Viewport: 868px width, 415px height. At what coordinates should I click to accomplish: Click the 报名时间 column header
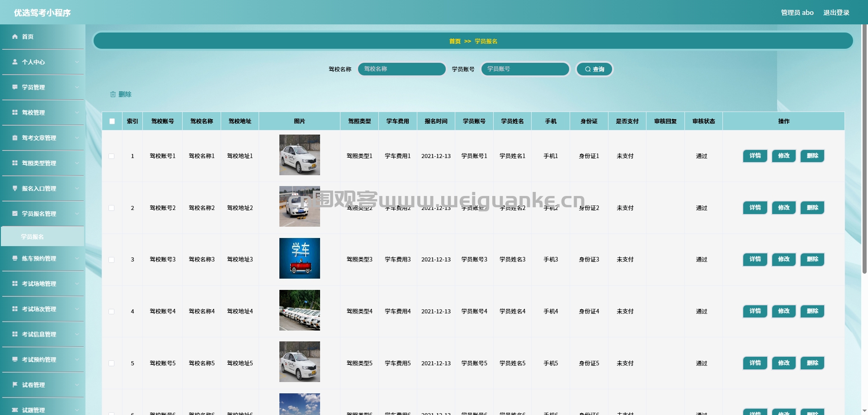pos(436,121)
